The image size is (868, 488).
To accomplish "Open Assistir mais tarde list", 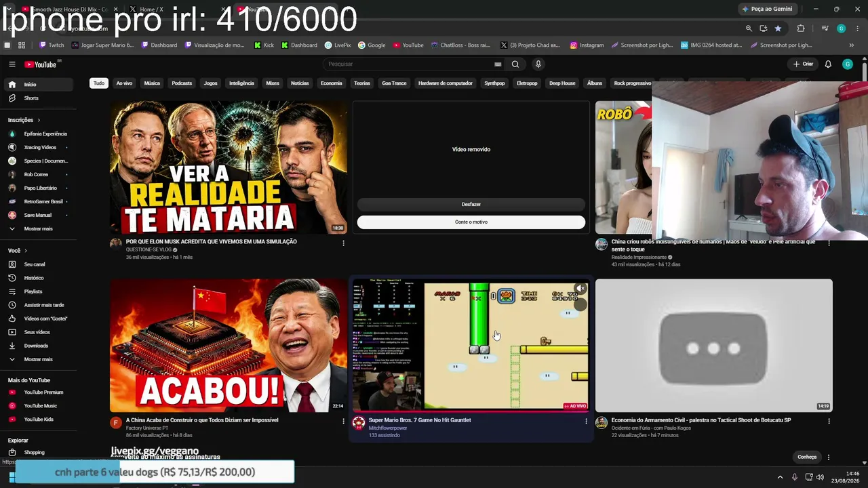I will tap(37, 305).
